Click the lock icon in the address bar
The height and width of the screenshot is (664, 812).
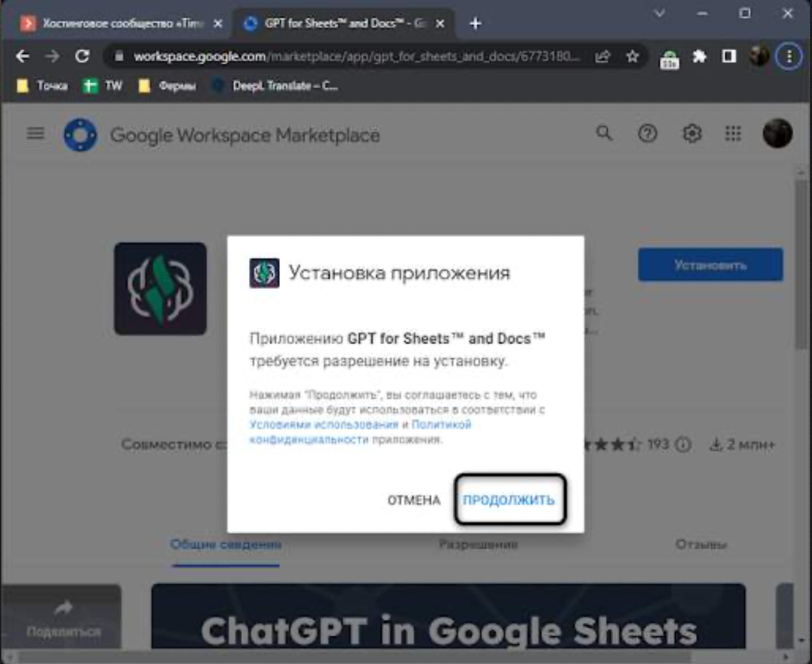point(119,57)
